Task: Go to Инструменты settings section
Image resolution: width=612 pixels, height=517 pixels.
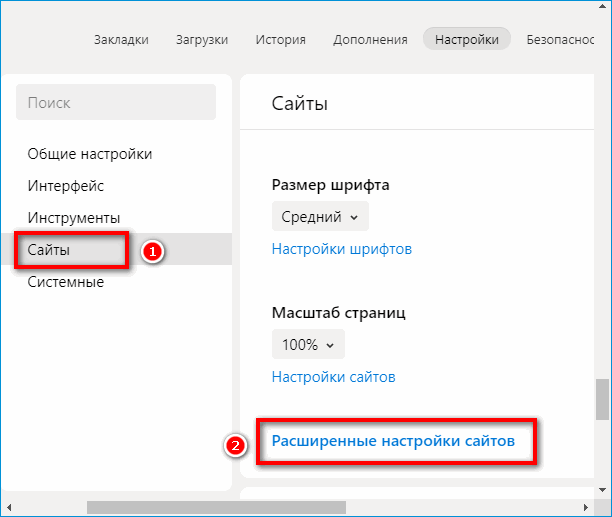Action: click(74, 218)
